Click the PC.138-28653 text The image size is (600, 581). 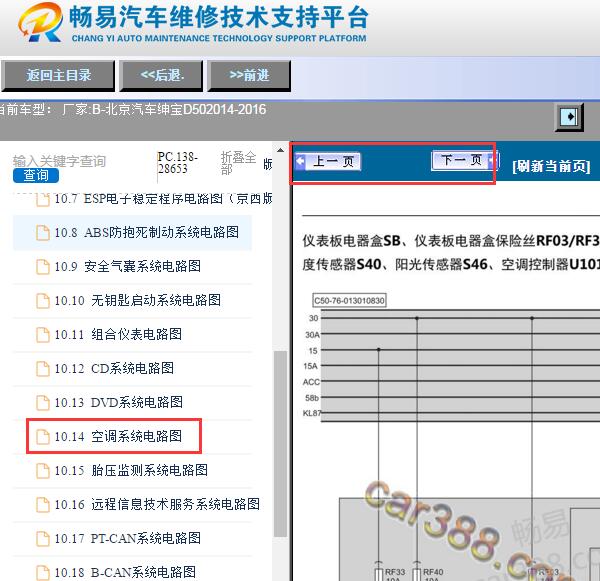click(x=178, y=163)
